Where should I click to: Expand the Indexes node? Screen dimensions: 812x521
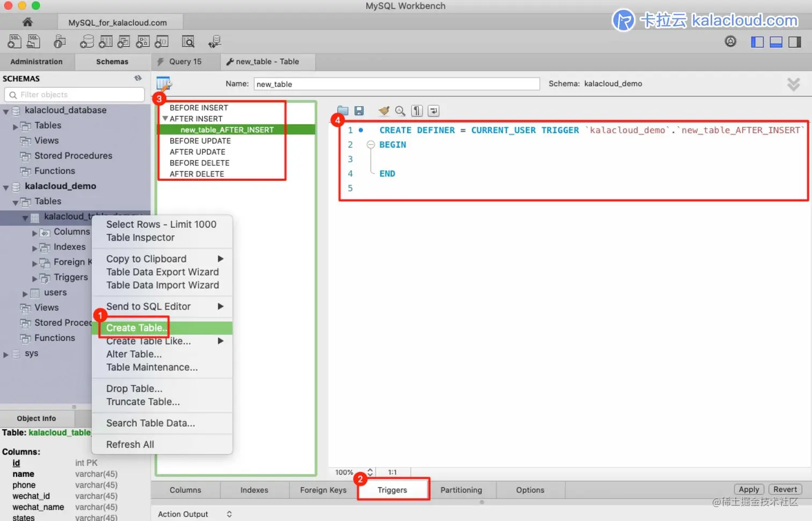pyautogui.click(x=35, y=248)
